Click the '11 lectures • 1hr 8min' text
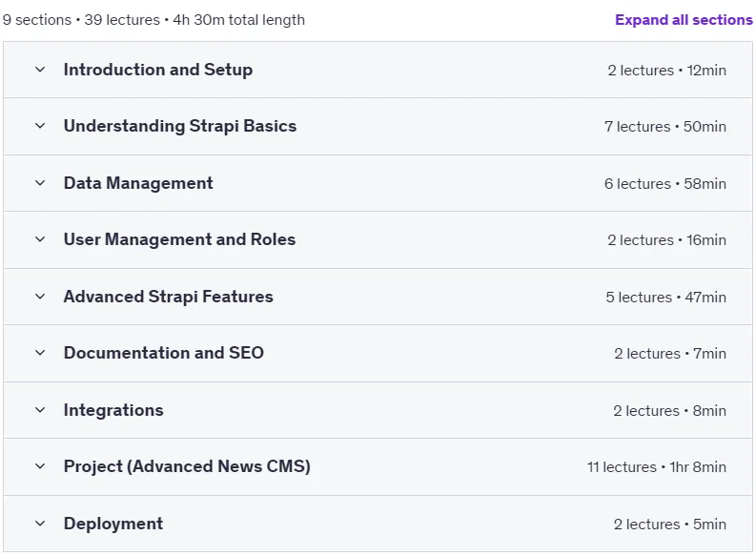Image resolution: width=756 pixels, height=556 pixels. click(657, 467)
